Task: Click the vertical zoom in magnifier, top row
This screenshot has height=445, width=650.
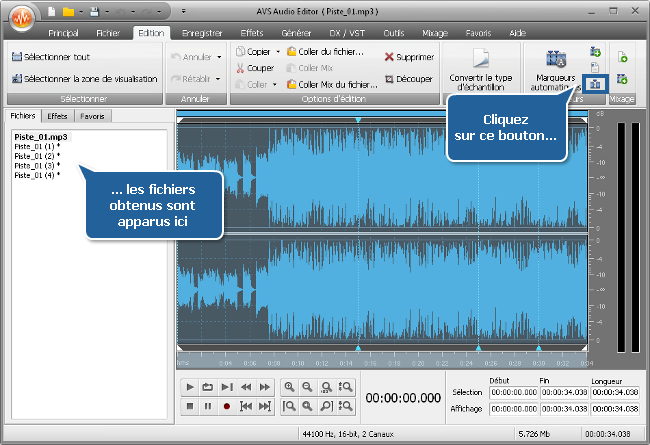Action: point(345,387)
